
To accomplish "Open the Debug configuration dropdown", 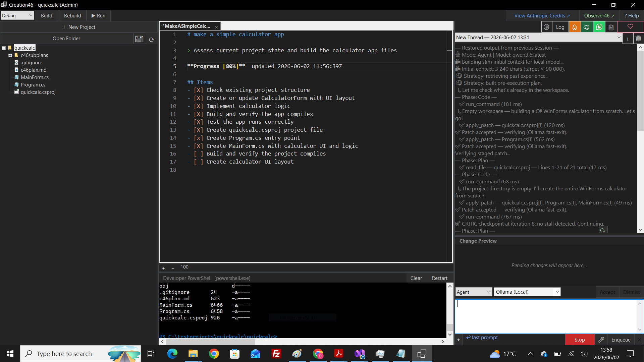I will click(x=17, y=15).
